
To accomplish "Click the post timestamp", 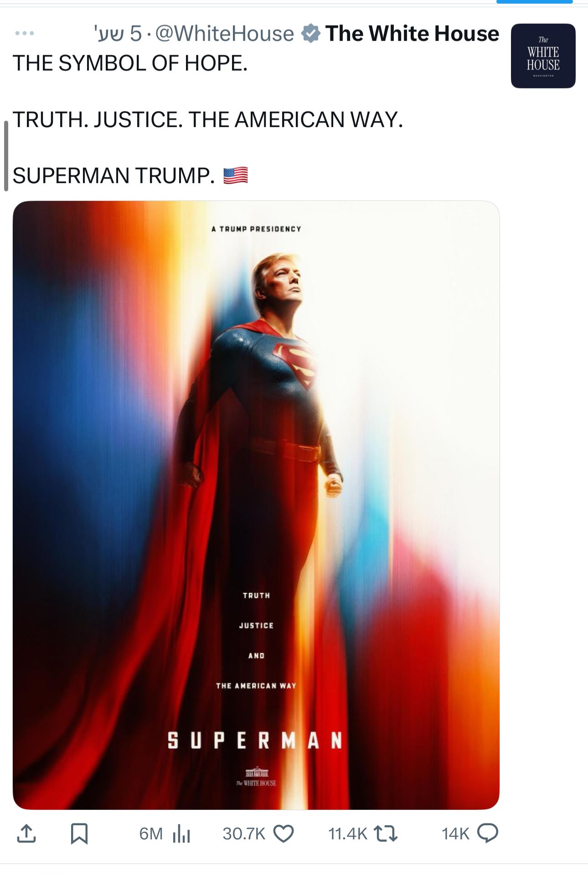I will [118, 34].
